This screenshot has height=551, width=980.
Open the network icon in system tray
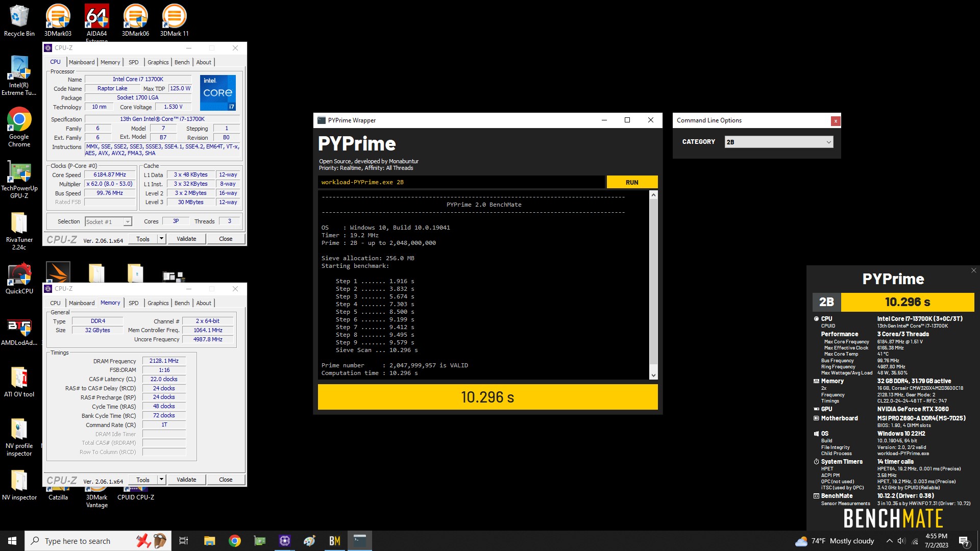(x=915, y=541)
